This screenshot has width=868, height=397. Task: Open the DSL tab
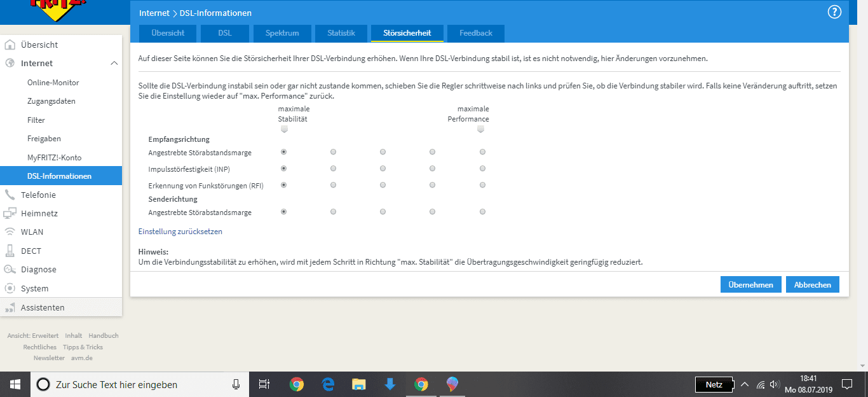[x=225, y=33]
